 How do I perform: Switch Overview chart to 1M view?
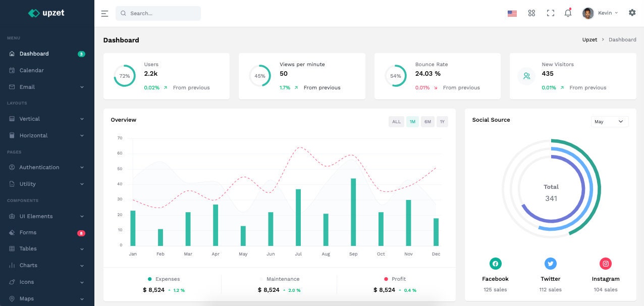[412, 121]
